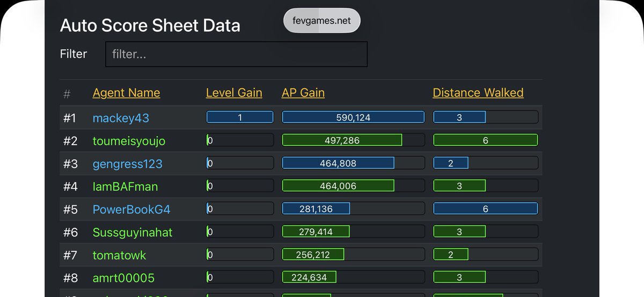Sort table by Agent Name column
This screenshot has width=644, height=297.
click(x=126, y=93)
